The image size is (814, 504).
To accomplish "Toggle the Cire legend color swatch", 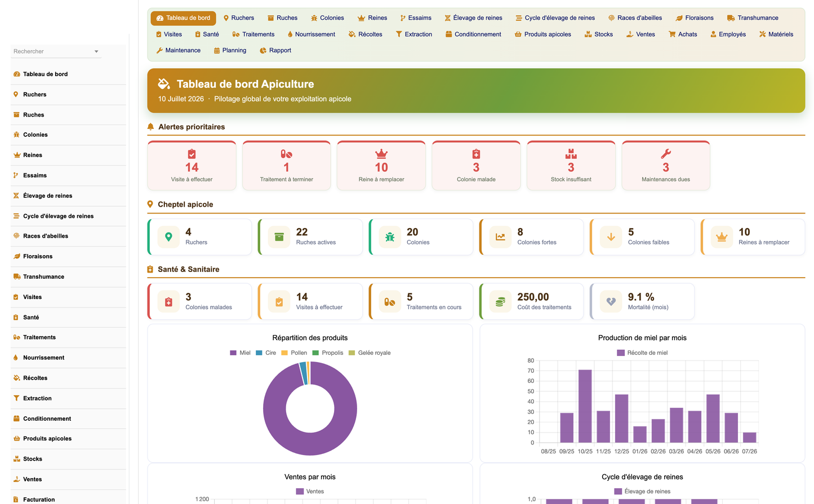I will [259, 353].
